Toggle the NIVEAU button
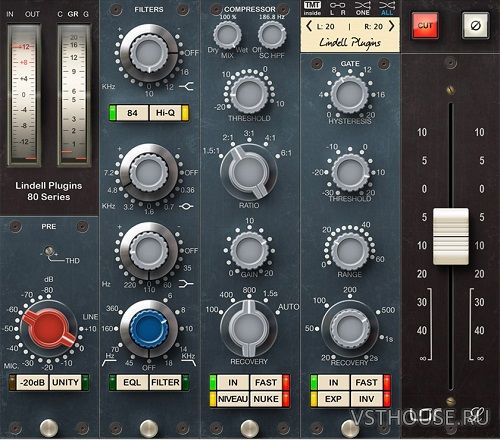 (233, 399)
